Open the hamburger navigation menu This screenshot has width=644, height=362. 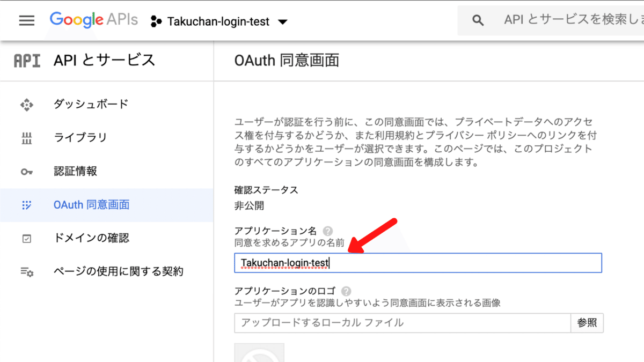tap(26, 21)
